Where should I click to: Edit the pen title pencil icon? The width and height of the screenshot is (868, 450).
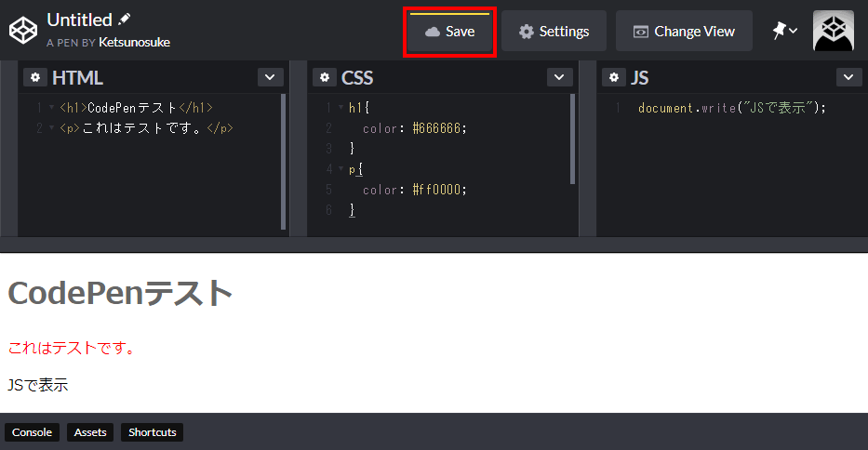124,20
